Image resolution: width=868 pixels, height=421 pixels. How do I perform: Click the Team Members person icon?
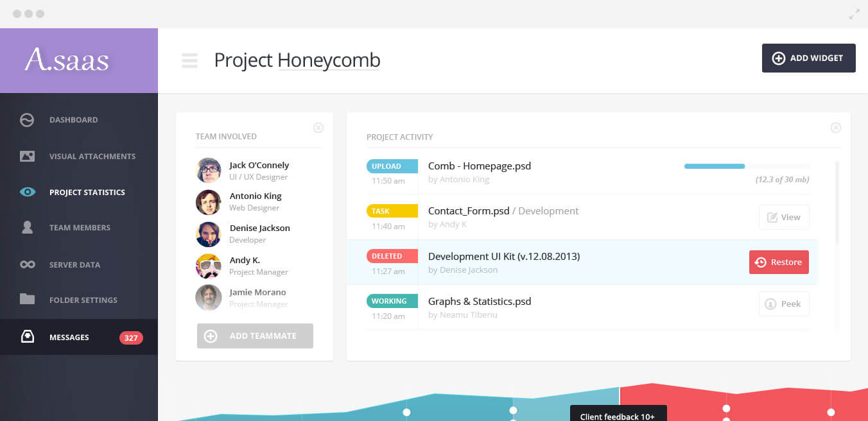coord(27,228)
